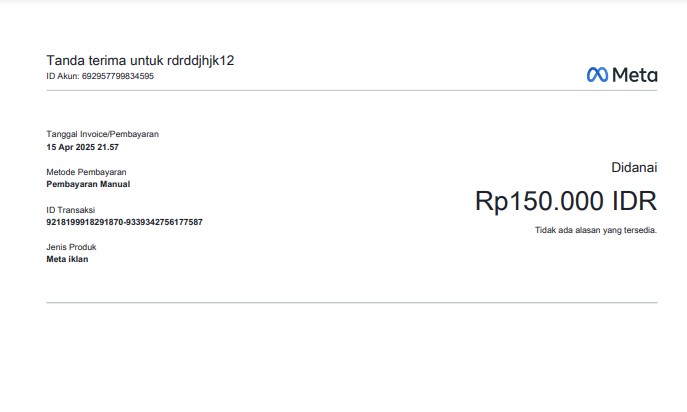Click the Meta infinity logo icon
Screen dimensions: 687x412
tap(597, 74)
